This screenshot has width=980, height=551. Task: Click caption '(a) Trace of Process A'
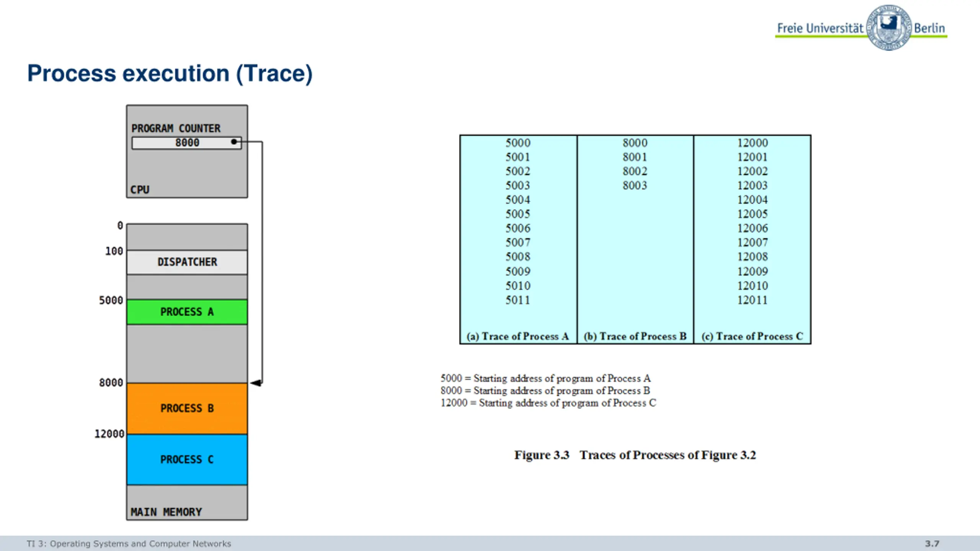pos(518,337)
